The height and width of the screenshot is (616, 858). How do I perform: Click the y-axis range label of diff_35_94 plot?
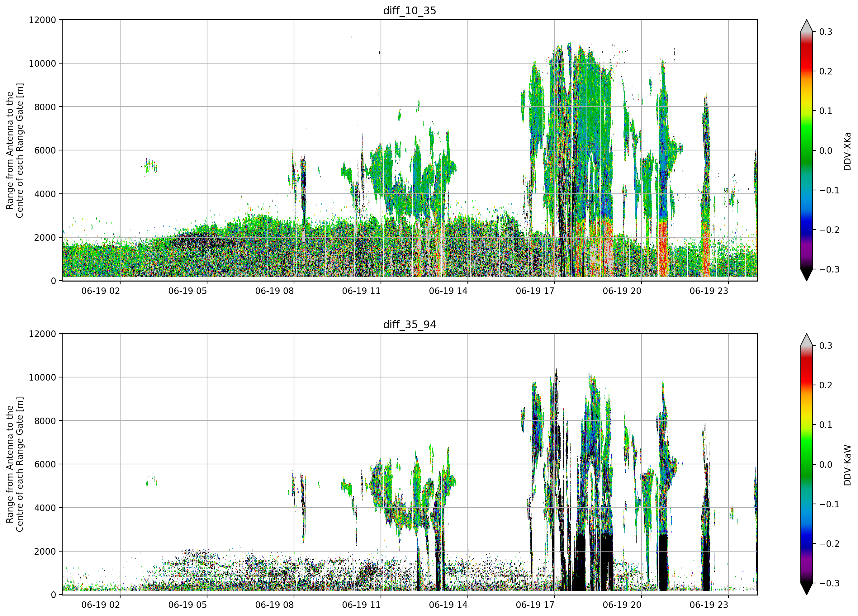coord(15,464)
